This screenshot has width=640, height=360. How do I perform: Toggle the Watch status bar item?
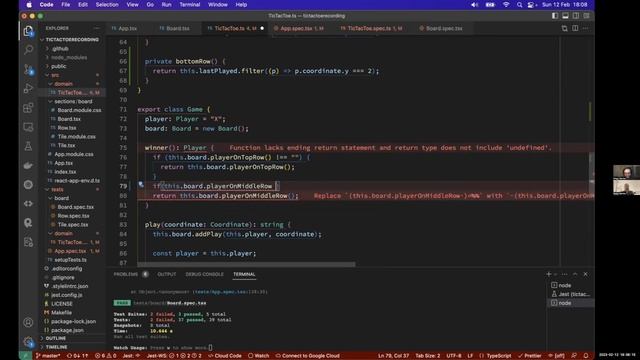pos(259,356)
